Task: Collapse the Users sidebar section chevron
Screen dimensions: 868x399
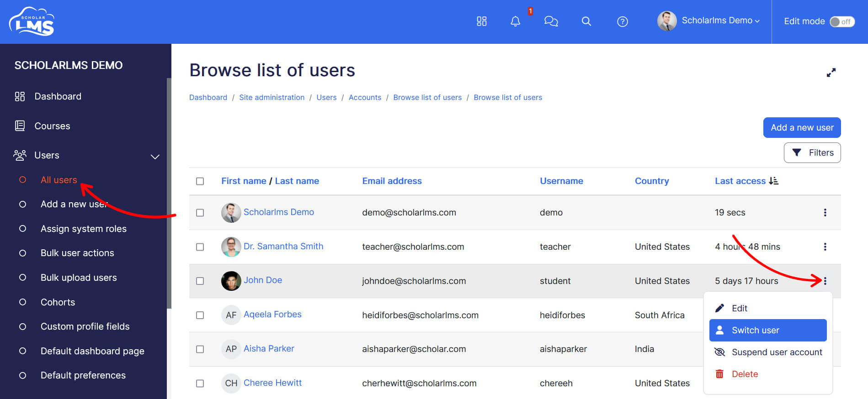Action: click(155, 157)
